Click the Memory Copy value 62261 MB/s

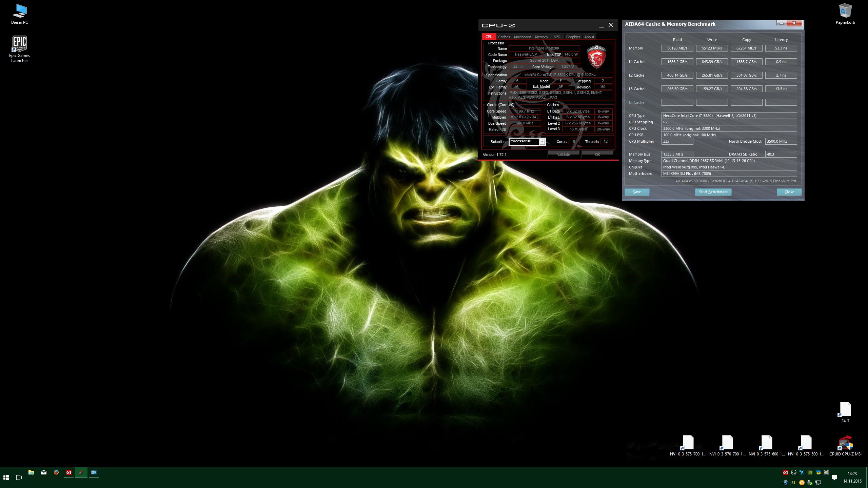pos(746,48)
